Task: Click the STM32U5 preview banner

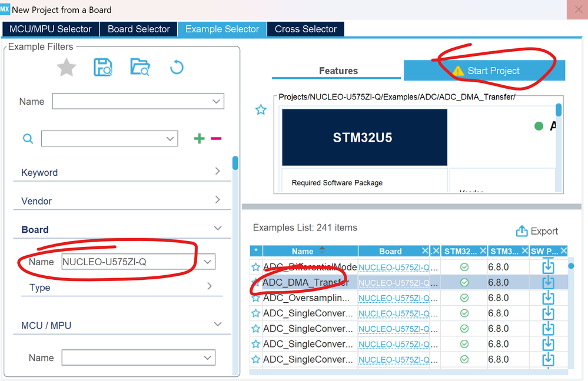Action: (x=364, y=138)
